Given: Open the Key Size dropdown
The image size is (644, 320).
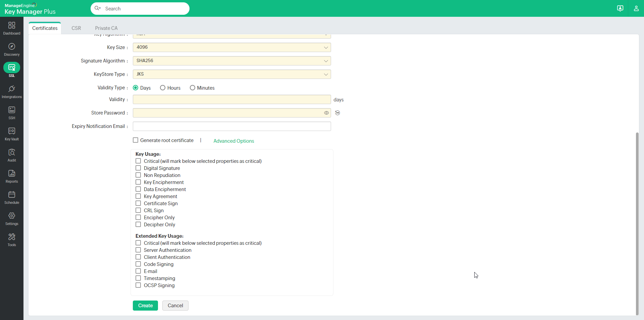Looking at the screenshot, I should [x=232, y=47].
